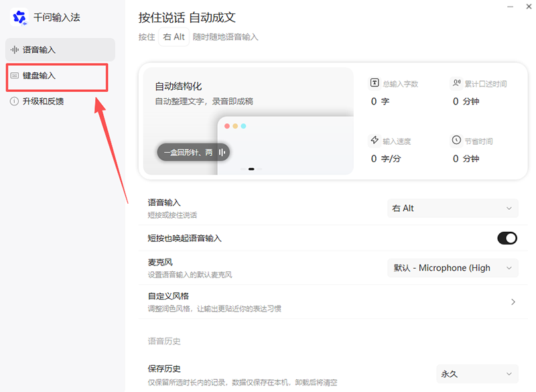
Task: Click the 按住说话 自动成文 heading
Action: (187, 17)
